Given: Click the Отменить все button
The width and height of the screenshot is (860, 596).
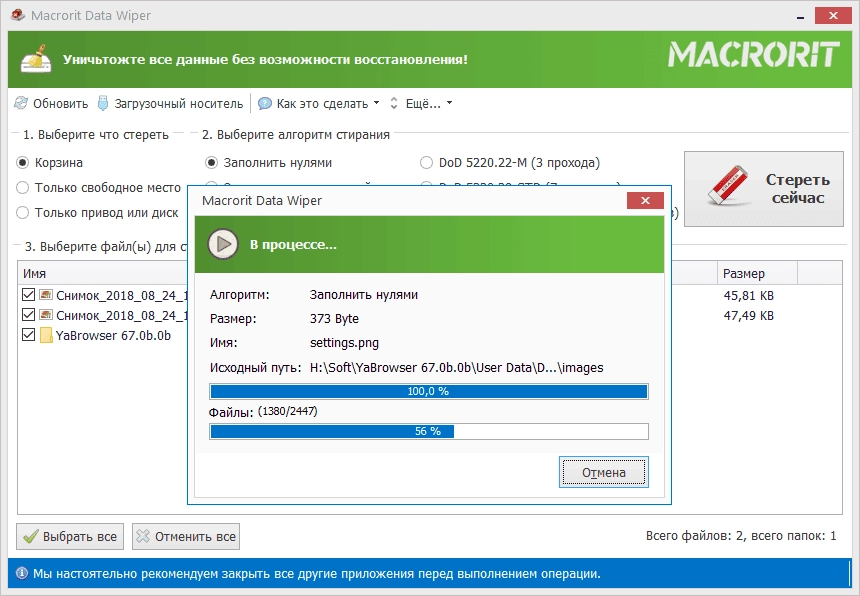Looking at the screenshot, I should [186, 536].
